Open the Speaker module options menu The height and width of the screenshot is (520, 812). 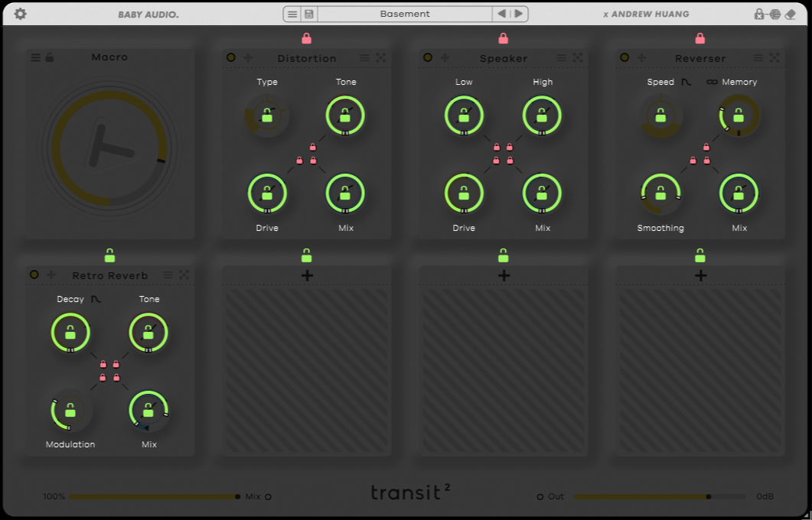click(561, 58)
